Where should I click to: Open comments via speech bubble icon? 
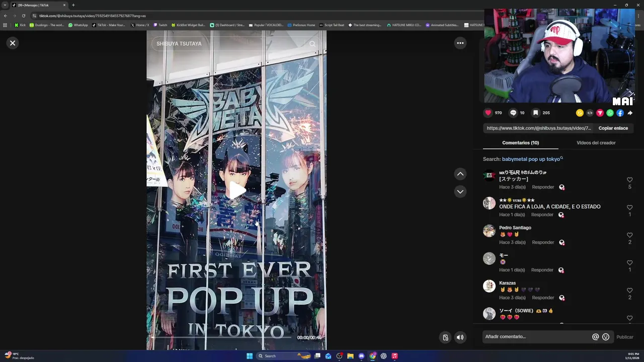[513, 113]
